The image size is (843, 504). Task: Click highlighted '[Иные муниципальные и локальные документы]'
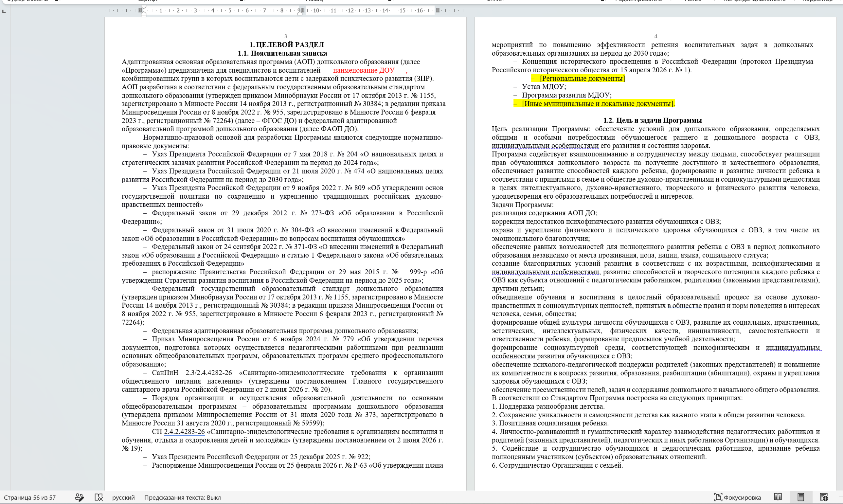pyautogui.click(x=598, y=104)
